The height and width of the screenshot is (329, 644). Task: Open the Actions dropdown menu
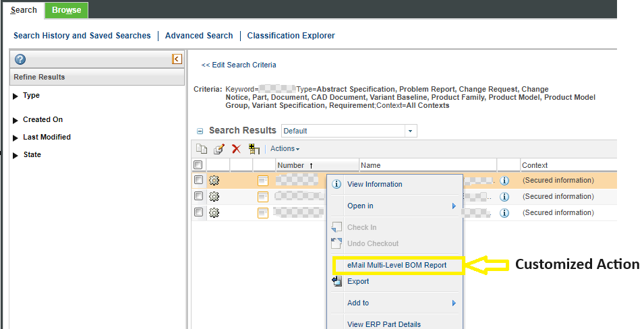pyautogui.click(x=285, y=149)
